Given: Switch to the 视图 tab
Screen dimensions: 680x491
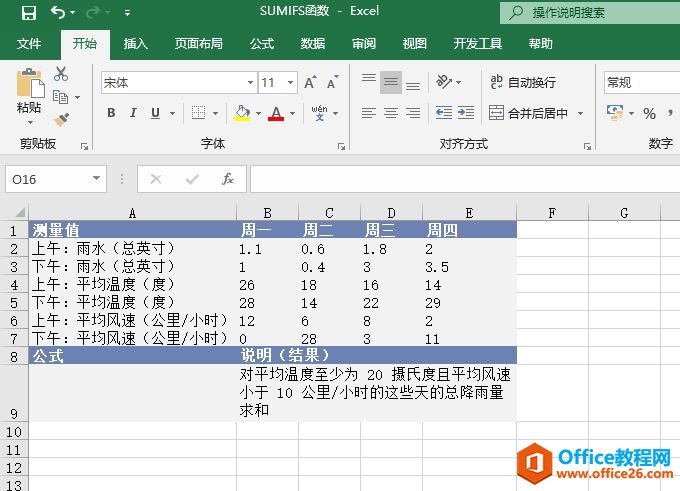Looking at the screenshot, I should pos(415,44).
